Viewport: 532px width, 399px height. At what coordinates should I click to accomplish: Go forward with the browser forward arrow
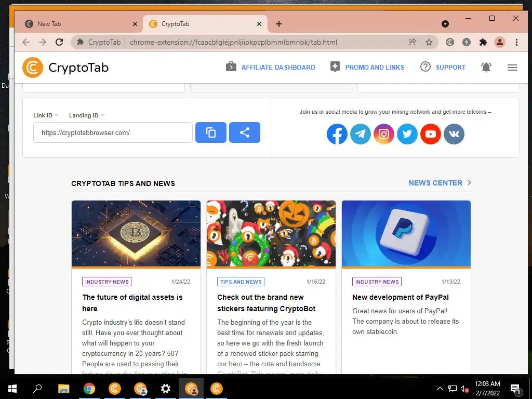[43, 42]
